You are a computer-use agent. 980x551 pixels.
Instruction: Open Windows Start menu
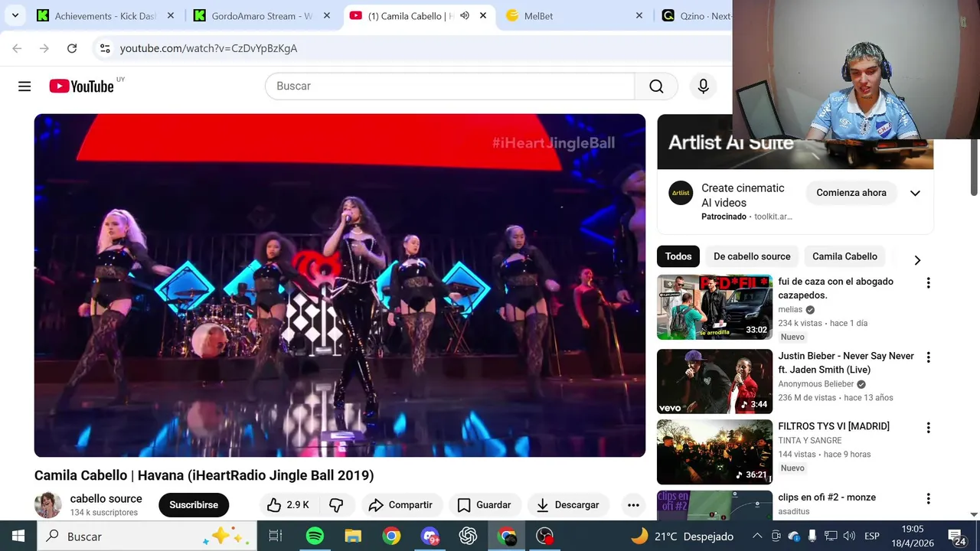18,536
